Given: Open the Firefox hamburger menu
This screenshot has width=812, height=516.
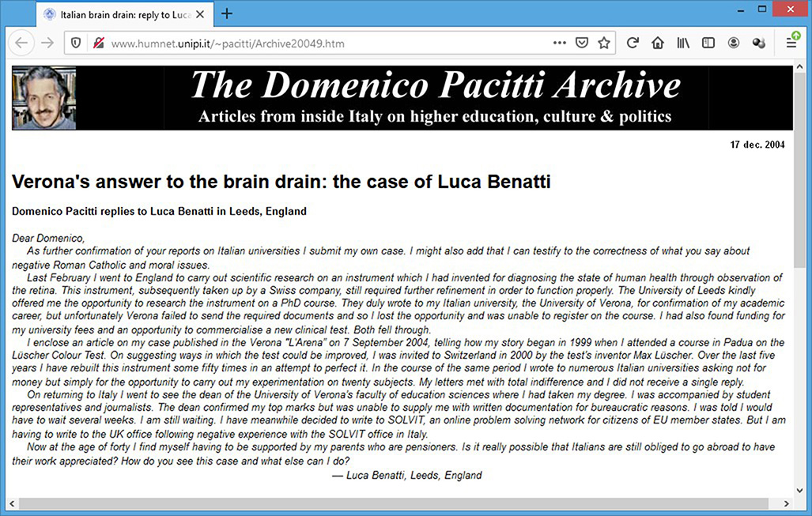Looking at the screenshot, I should (x=791, y=43).
